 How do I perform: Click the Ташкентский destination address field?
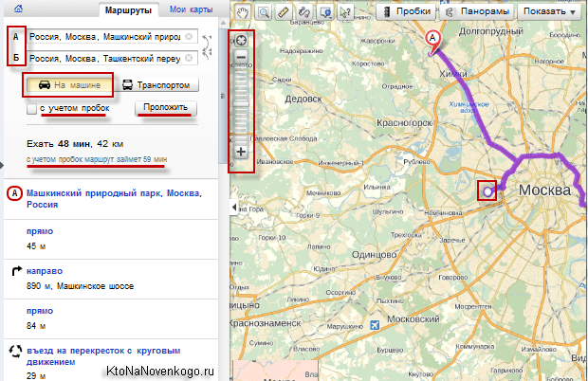click(x=104, y=58)
